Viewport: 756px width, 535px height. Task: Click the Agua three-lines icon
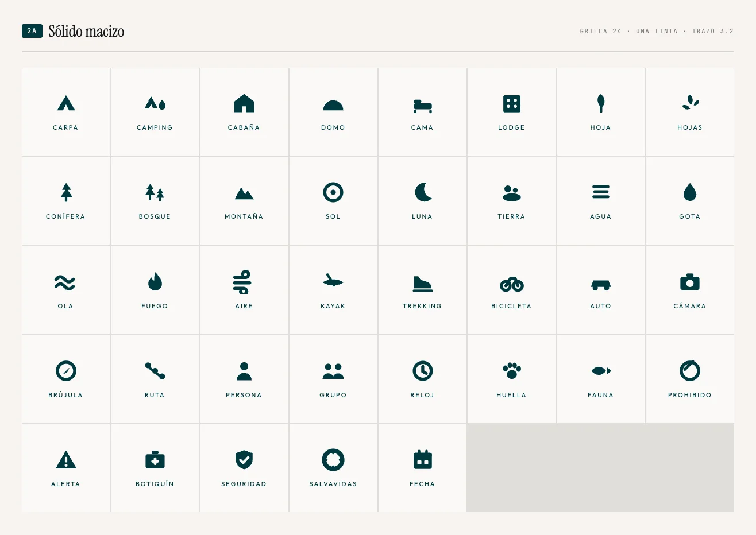click(601, 192)
